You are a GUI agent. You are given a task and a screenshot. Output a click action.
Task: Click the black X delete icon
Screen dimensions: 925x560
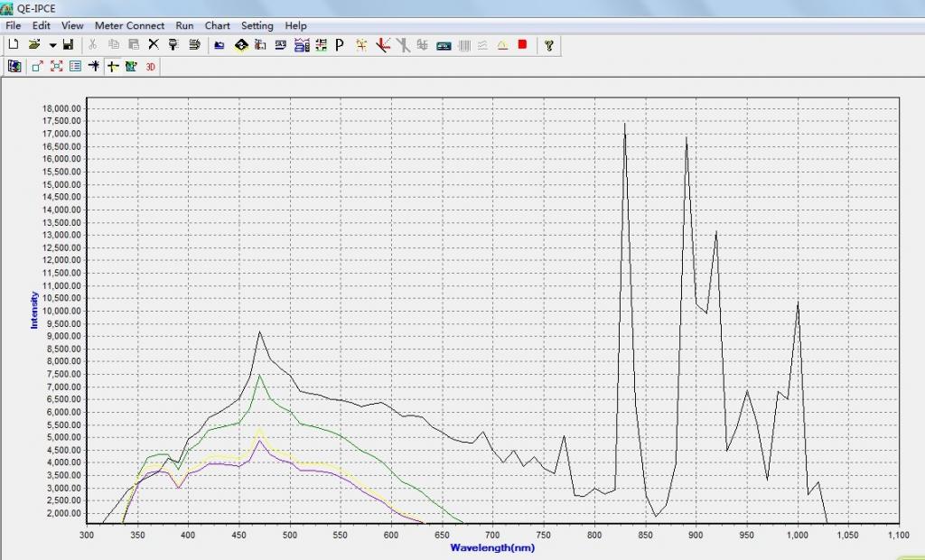click(x=153, y=44)
